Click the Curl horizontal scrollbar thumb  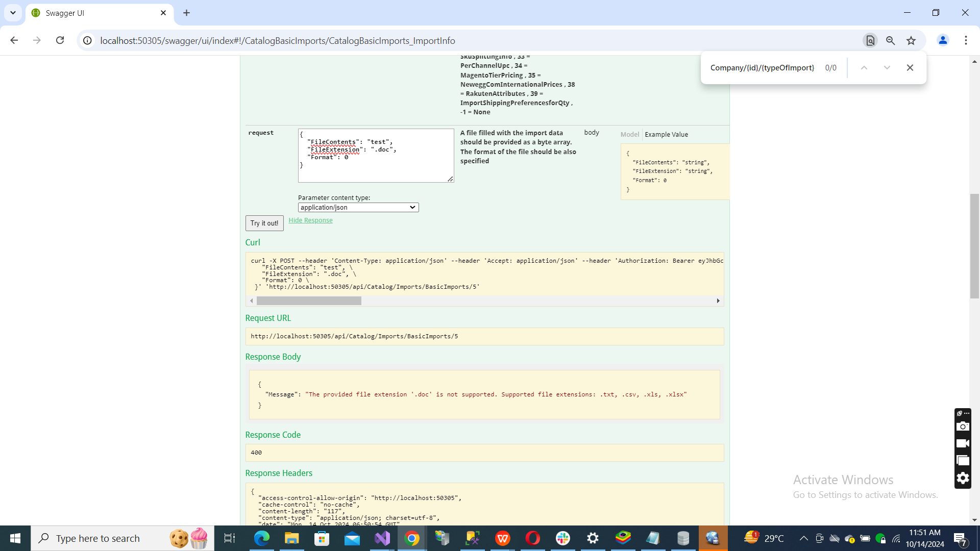pos(309,301)
